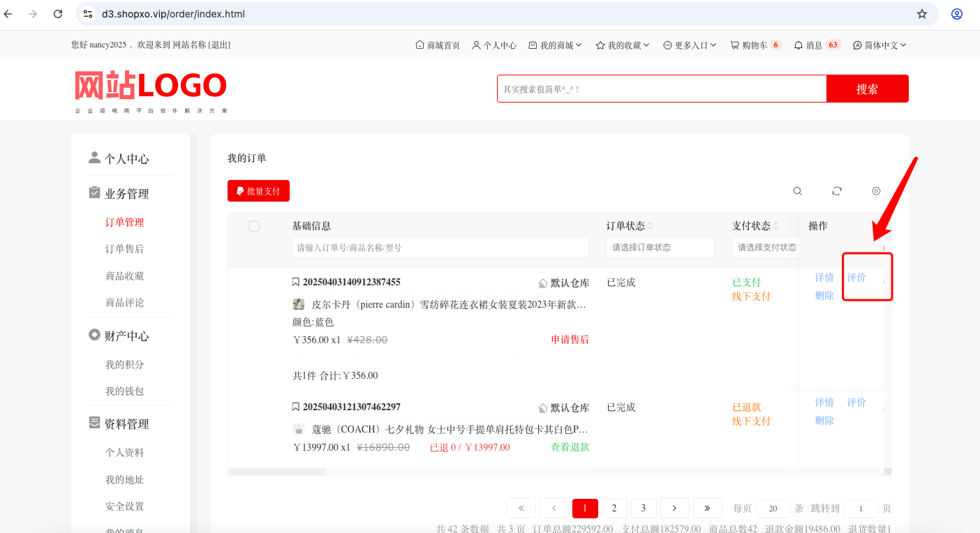Focus the site search input field
The height and width of the screenshot is (533, 980).
click(662, 89)
